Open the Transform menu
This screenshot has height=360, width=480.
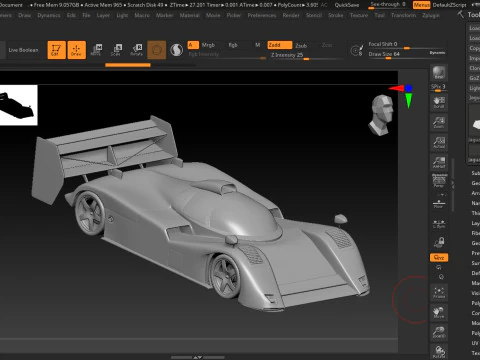(x=403, y=15)
